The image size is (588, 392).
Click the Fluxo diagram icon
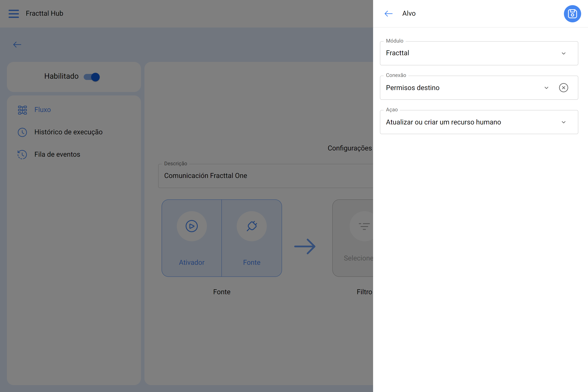coord(22,110)
